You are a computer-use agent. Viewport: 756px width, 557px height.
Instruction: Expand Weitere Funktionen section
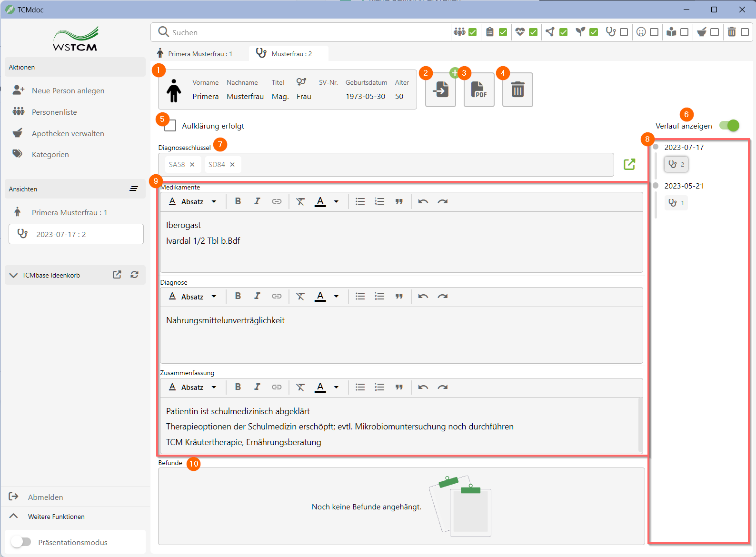click(x=13, y=516)
